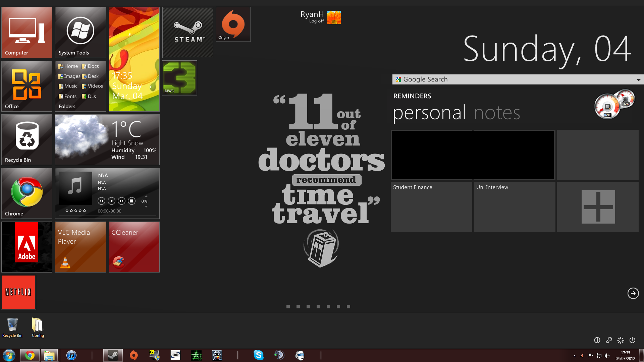Show hidden system tray icons

(575, 356)
